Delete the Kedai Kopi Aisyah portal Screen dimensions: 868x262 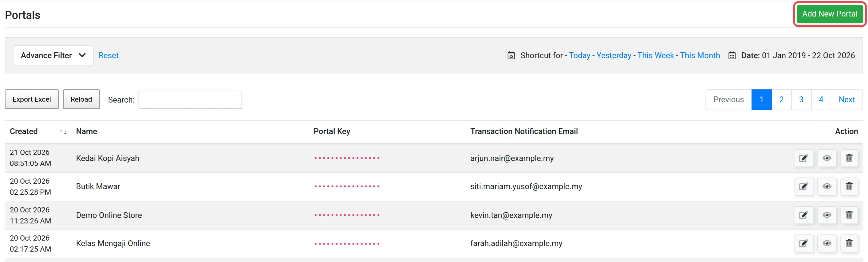click(x=849, y=158)
